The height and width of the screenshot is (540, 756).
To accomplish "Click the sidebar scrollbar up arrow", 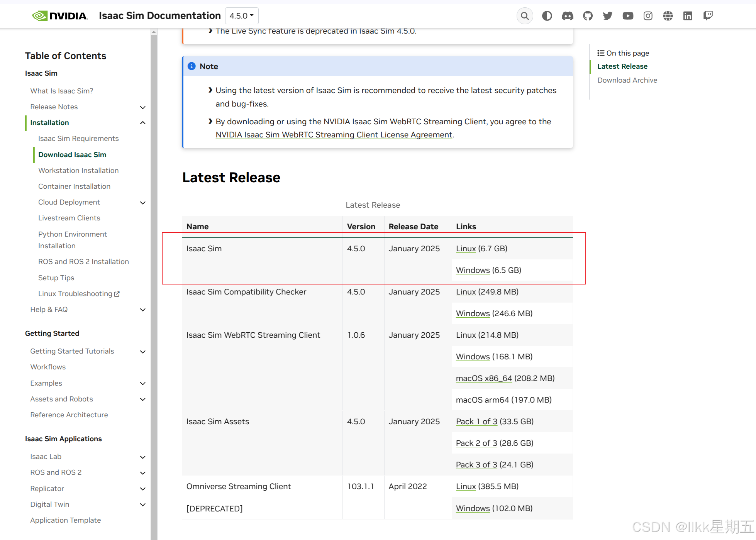I will pos(154,32).
